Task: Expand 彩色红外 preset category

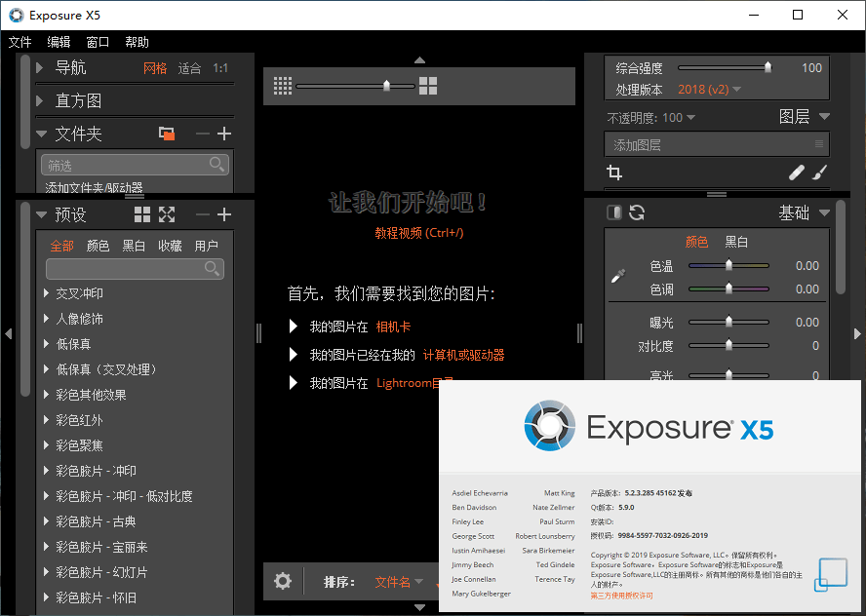Action: tap(47, 420)
